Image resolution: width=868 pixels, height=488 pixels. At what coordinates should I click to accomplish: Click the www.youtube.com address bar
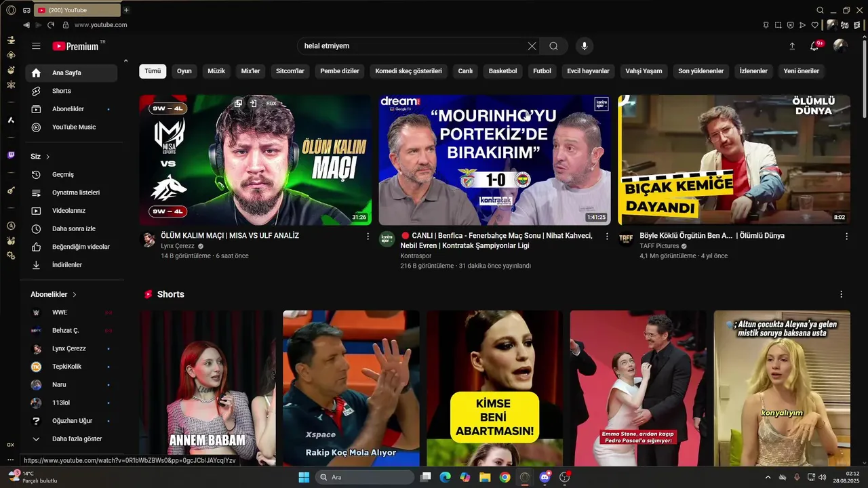(100, 25)
